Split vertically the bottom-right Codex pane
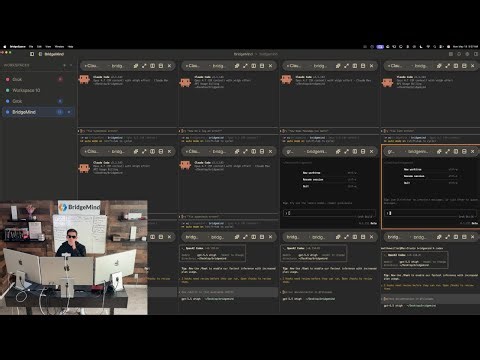 pos(456,237)
